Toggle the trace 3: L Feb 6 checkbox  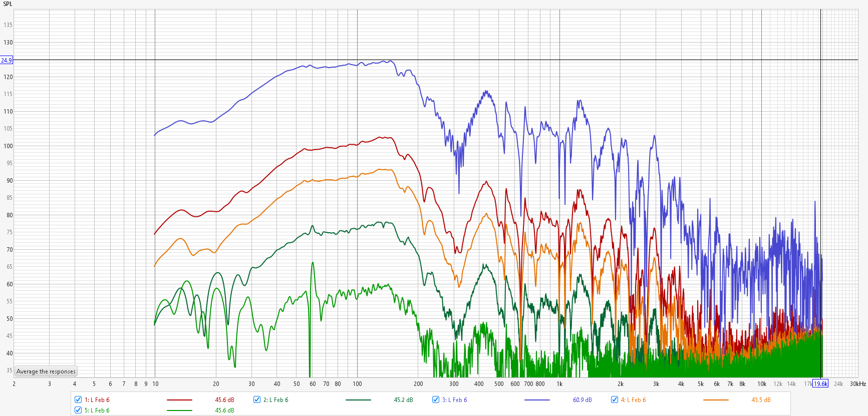pos(436,399)
